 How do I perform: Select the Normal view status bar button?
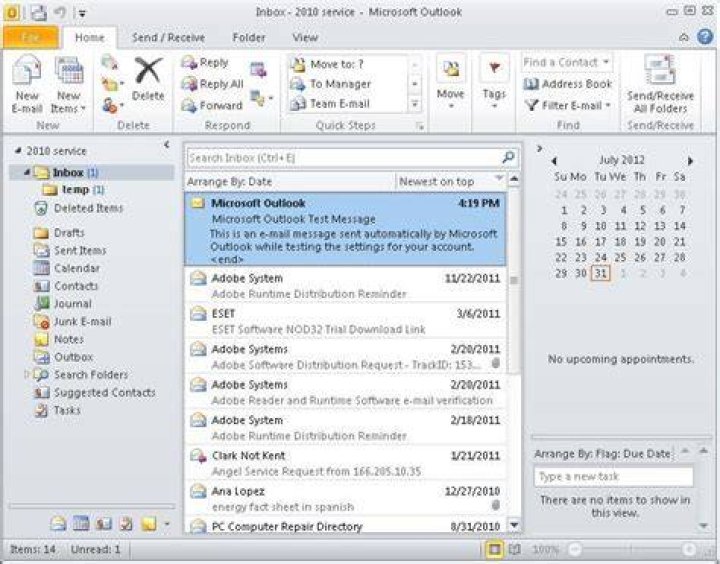tap(494, 549)
